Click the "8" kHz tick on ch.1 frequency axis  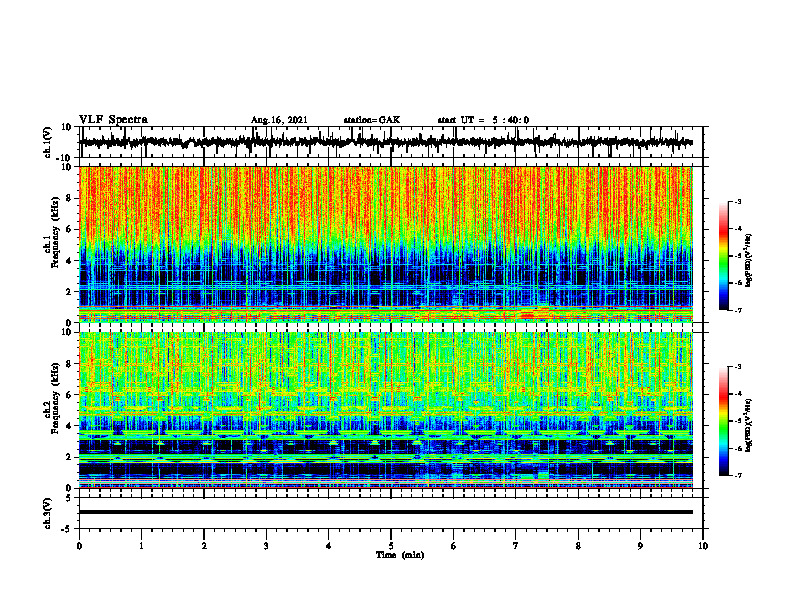pos(70,198)
